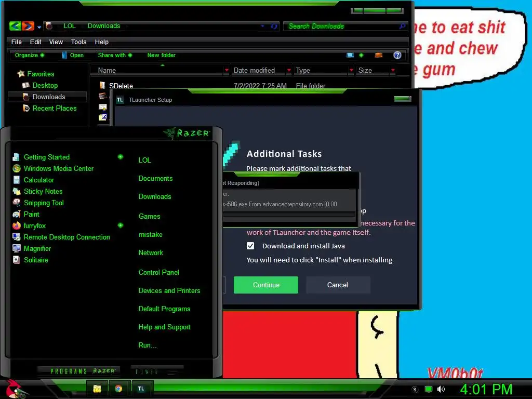This screenshot has height=399, width=532.
Task: Open Documents from the Start menu
Action: tap(155, 179)
